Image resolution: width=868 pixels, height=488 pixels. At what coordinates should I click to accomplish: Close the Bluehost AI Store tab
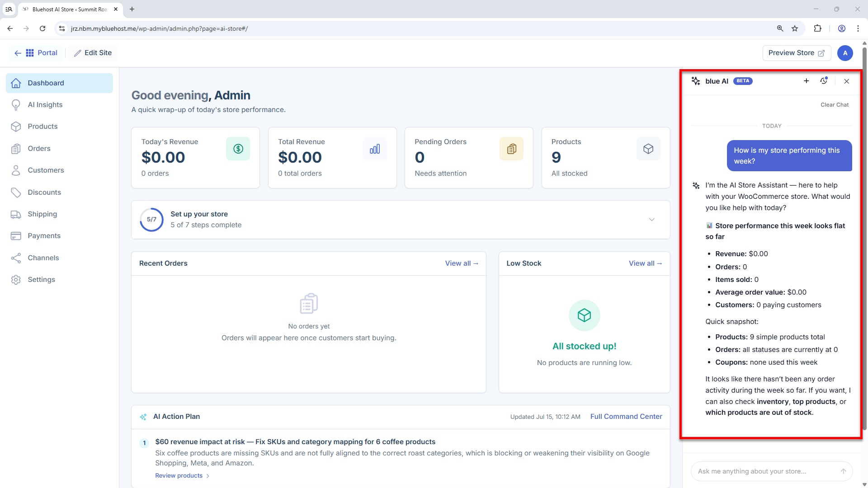tap(116, 9)
